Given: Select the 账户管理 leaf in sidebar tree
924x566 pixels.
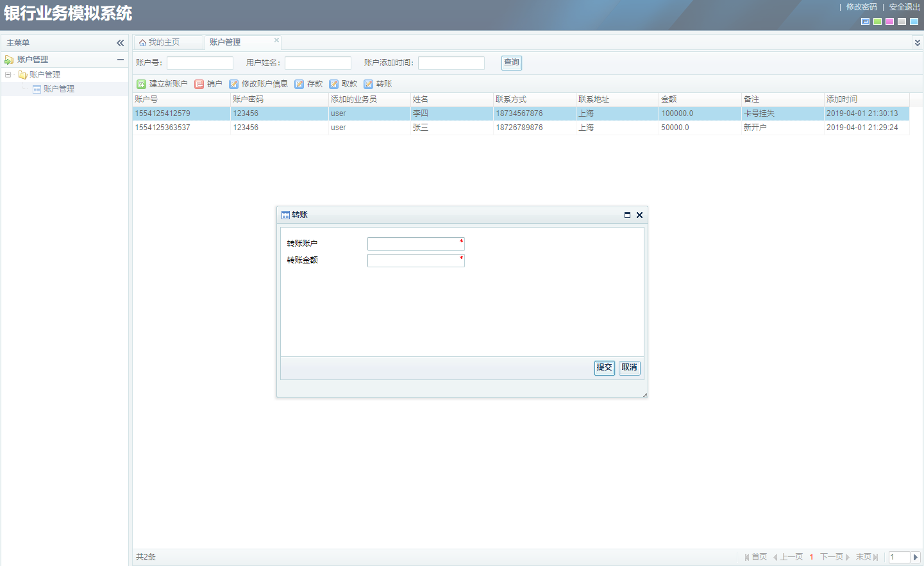Looking at the screenshot, I should click(58, 89).
